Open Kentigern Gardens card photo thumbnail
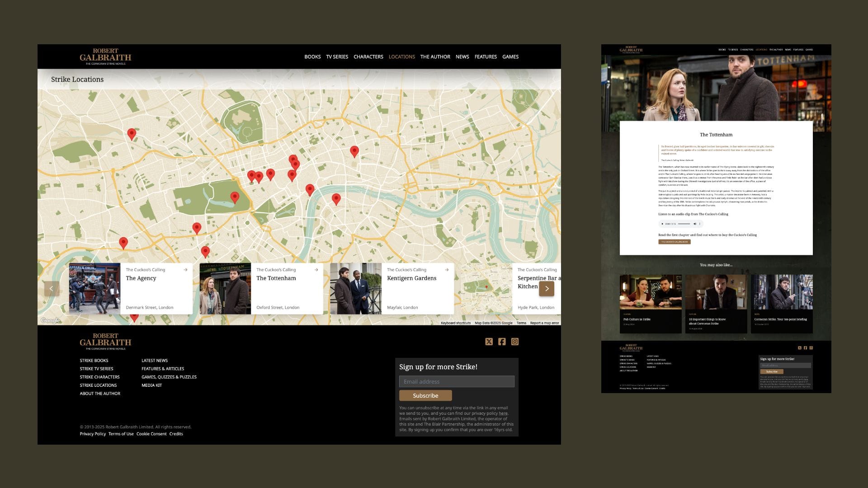The height and width of the screenshot is (488, 868). click(356, 289)
